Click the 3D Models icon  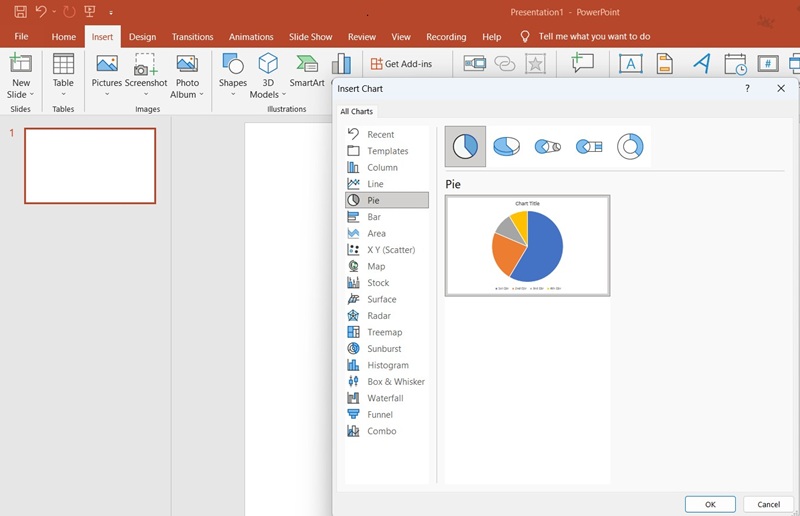268,63
